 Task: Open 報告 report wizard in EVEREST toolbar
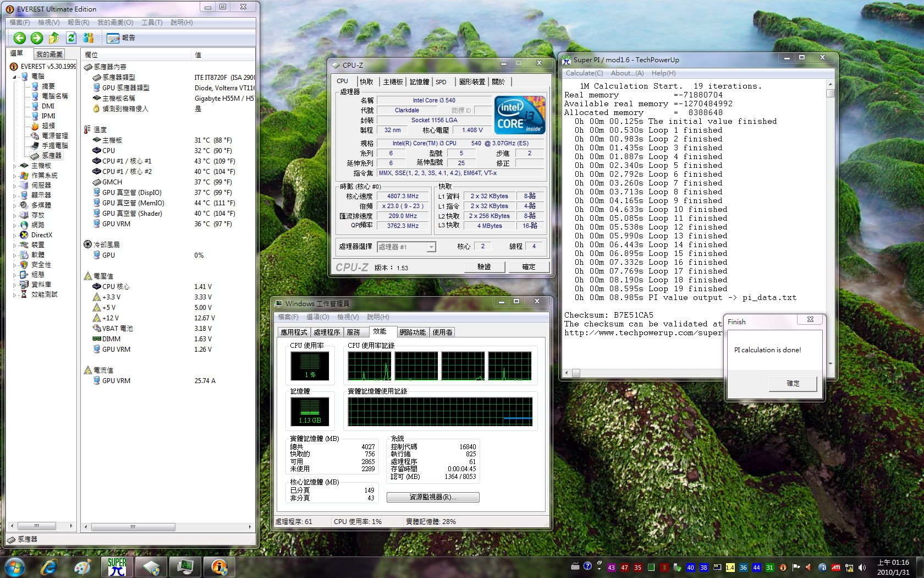pos(121,38)
